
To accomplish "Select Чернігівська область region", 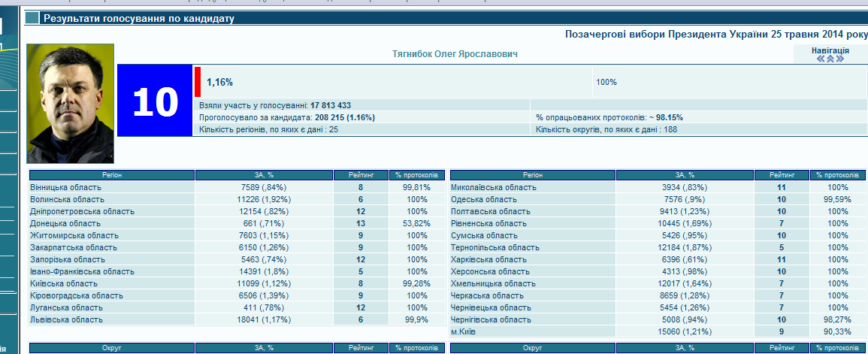I will coord(491,319).
